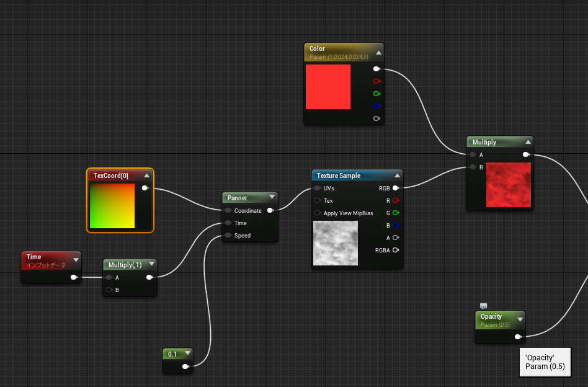Click the gradient preview in TexCoord[0] node
588x387 pixels.
click(x=112, y=206)
